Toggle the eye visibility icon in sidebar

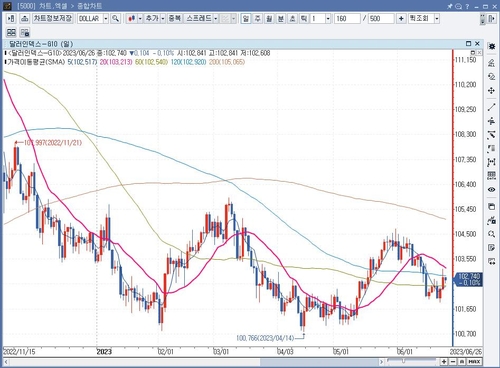coord(491,190)
